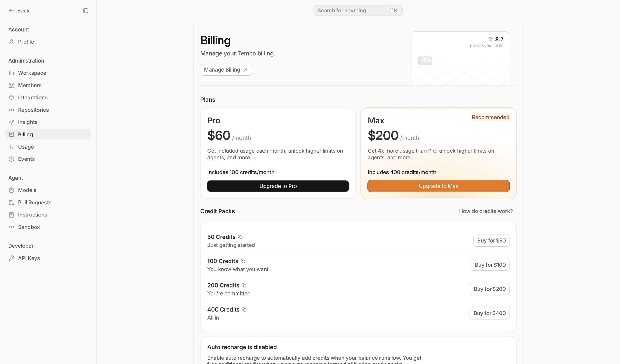Click the Events history icon
The image size is (620, 364).
point(11,159)
